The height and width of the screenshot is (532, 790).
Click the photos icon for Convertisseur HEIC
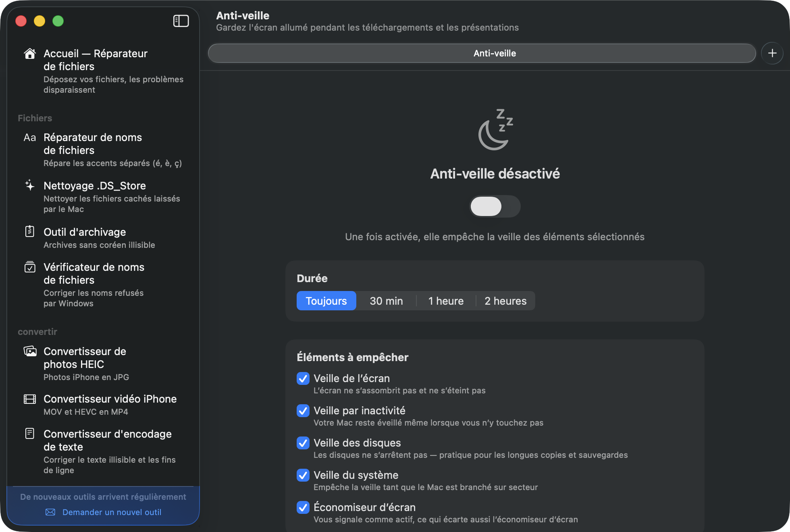(30, 351)
